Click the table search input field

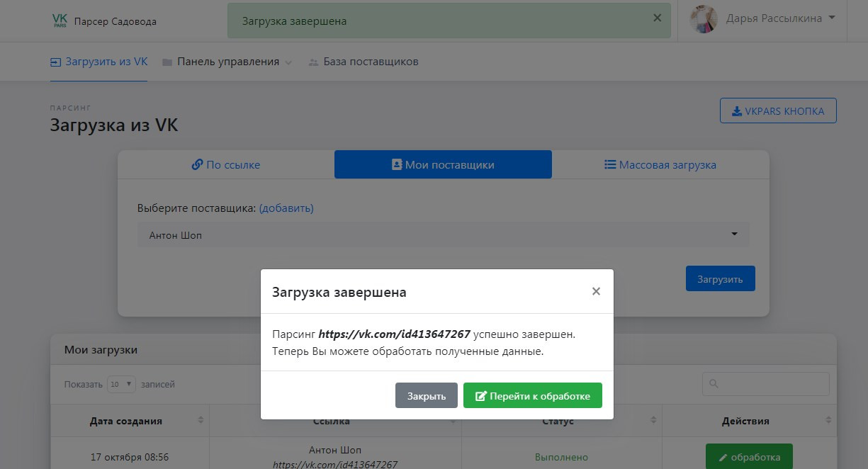click(765, 384)
